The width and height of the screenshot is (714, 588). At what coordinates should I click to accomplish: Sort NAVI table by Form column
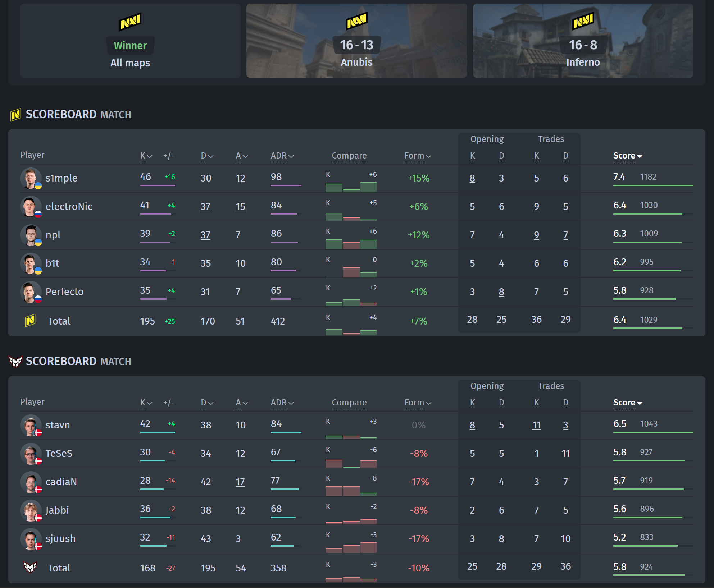point(418,156)
